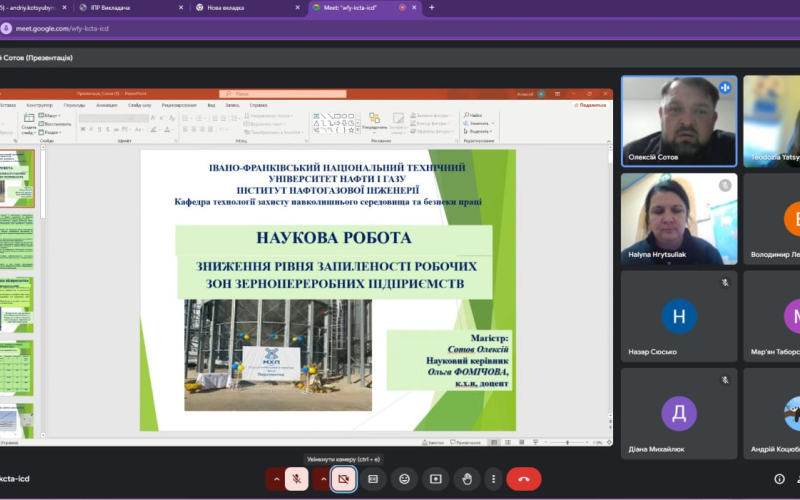Open meeting details info icon

(x=779, y=479)
